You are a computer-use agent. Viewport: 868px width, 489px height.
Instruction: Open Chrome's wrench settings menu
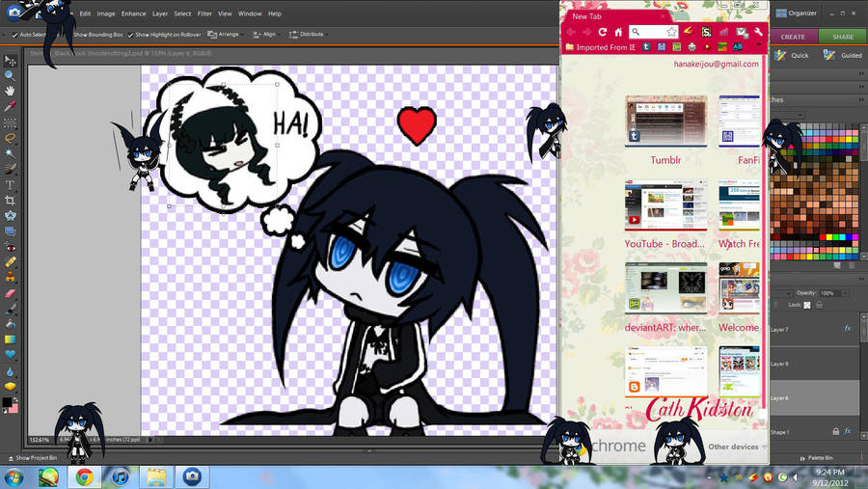coord(758,32)
